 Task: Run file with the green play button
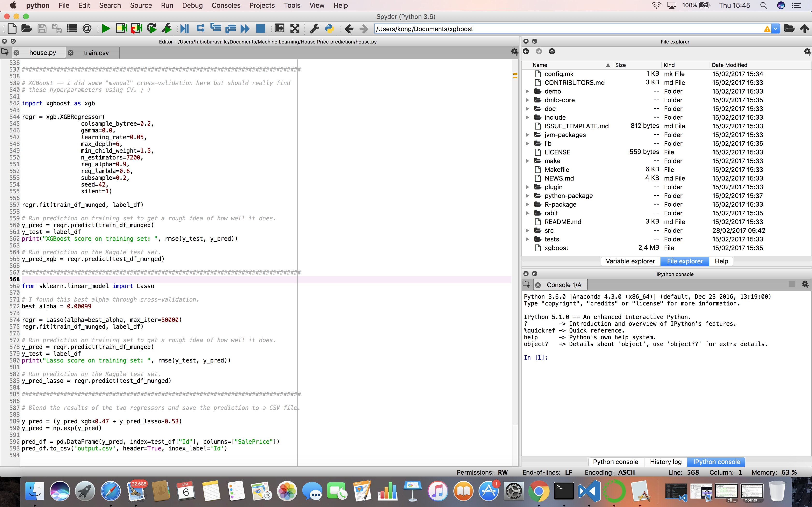(x=106, y=29)
